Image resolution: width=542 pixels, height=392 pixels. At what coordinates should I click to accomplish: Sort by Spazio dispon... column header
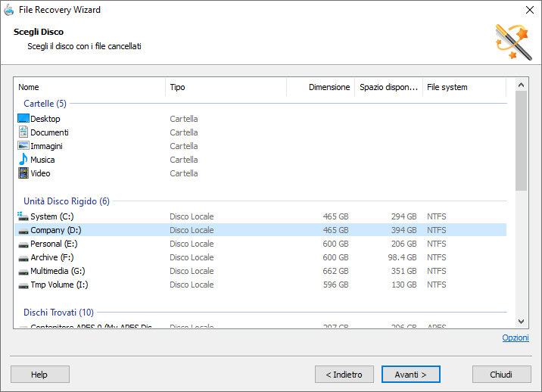click(388, 87)
